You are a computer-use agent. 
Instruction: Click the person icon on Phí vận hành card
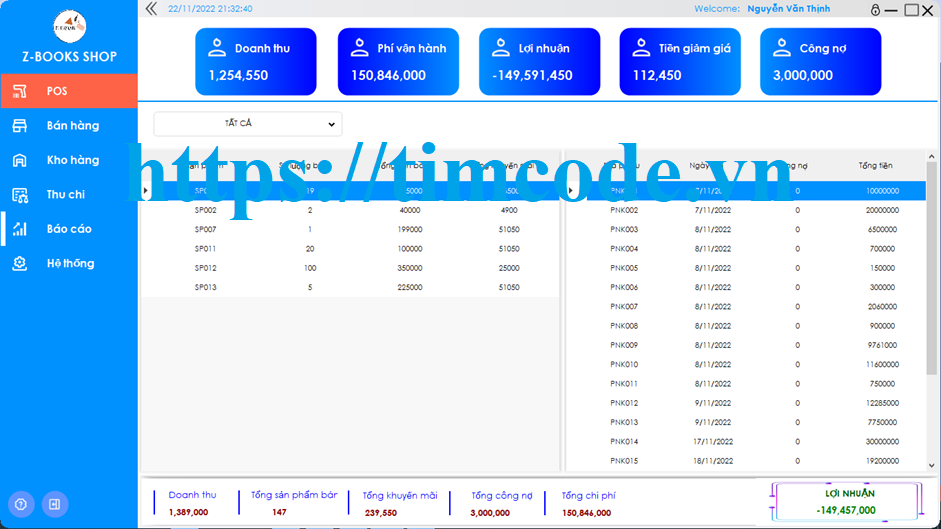tap(359, 48)
